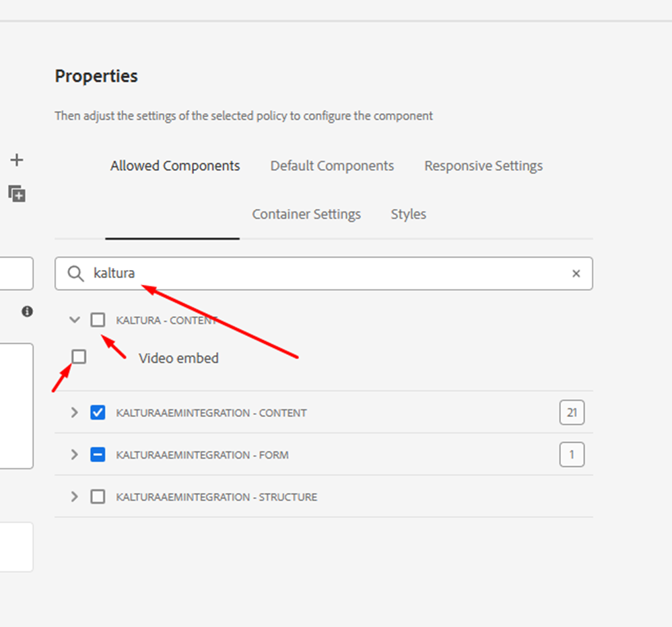672x627 pixels.
Task: Open the Container Settings tab
Action: pyautogui.click(x=306, y=214)
